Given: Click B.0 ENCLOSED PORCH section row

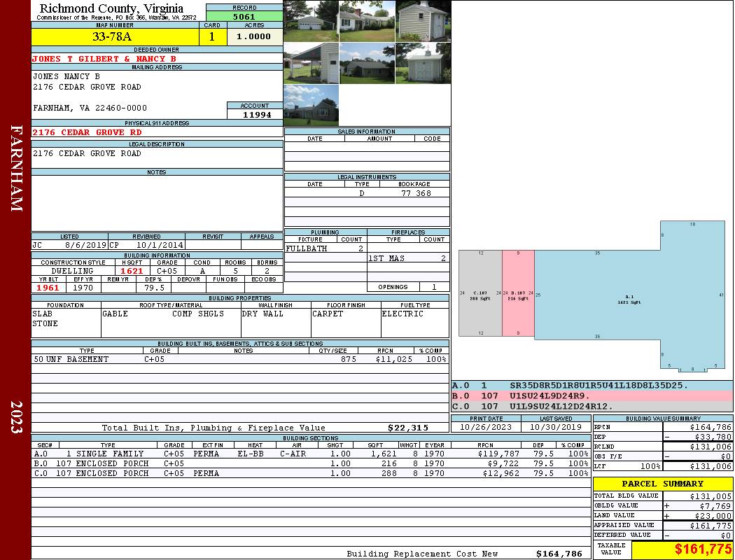Looking at the screenshot, I should [x=311, y=463].
